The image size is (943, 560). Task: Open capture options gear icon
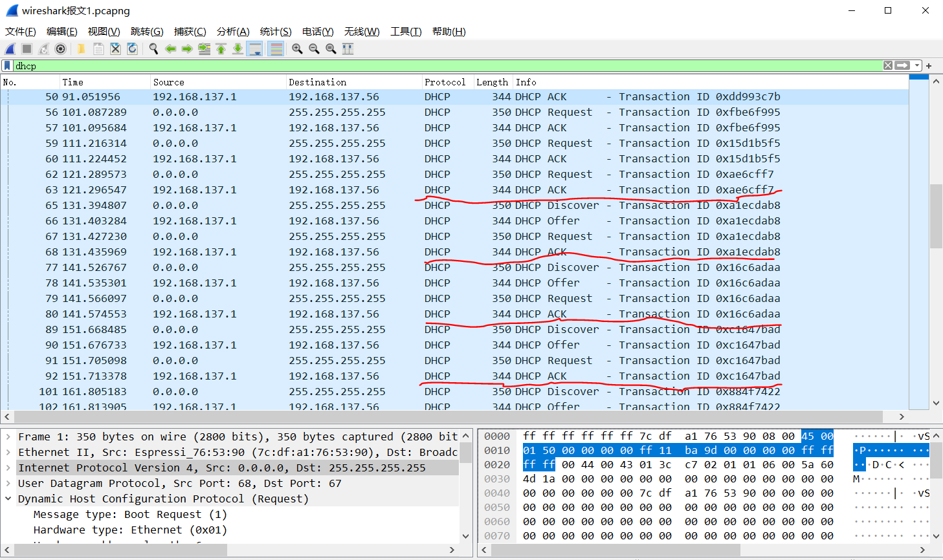(60, 48)
